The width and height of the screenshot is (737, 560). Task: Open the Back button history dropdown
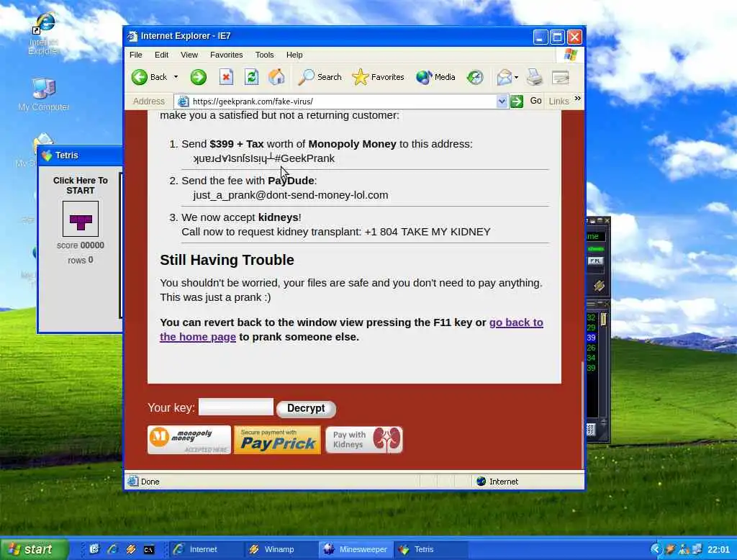176,77
